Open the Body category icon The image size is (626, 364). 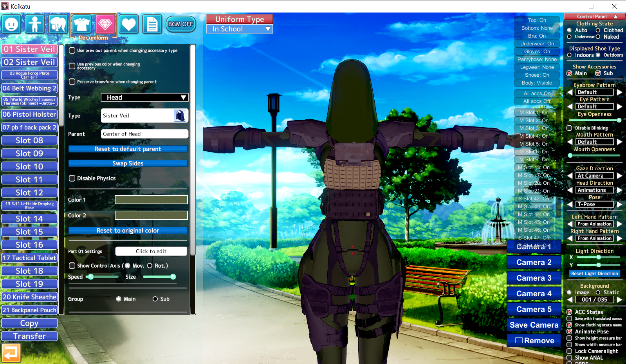click(x=35, y=24)
